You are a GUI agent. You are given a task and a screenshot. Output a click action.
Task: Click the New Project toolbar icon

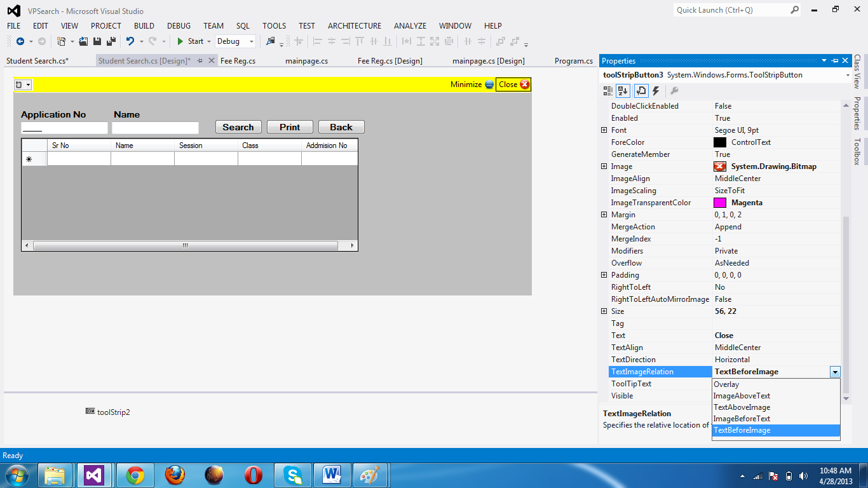[60, 40]
